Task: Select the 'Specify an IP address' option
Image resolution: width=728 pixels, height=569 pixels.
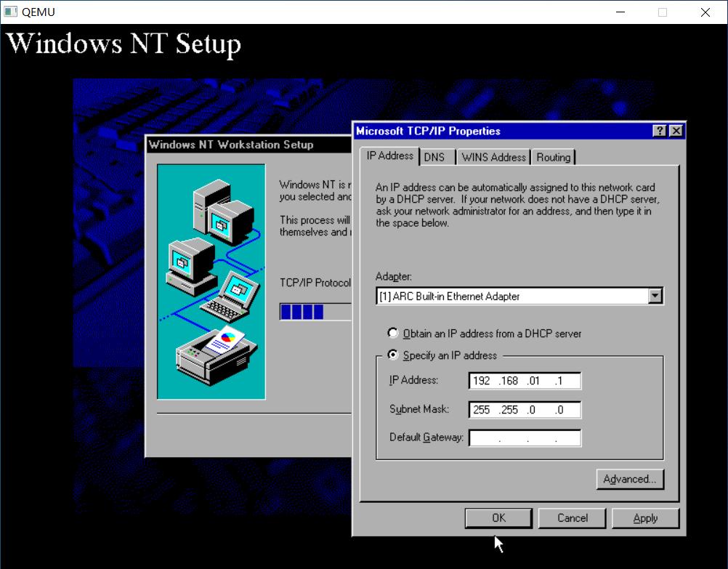Action: [x=393, y=355]
